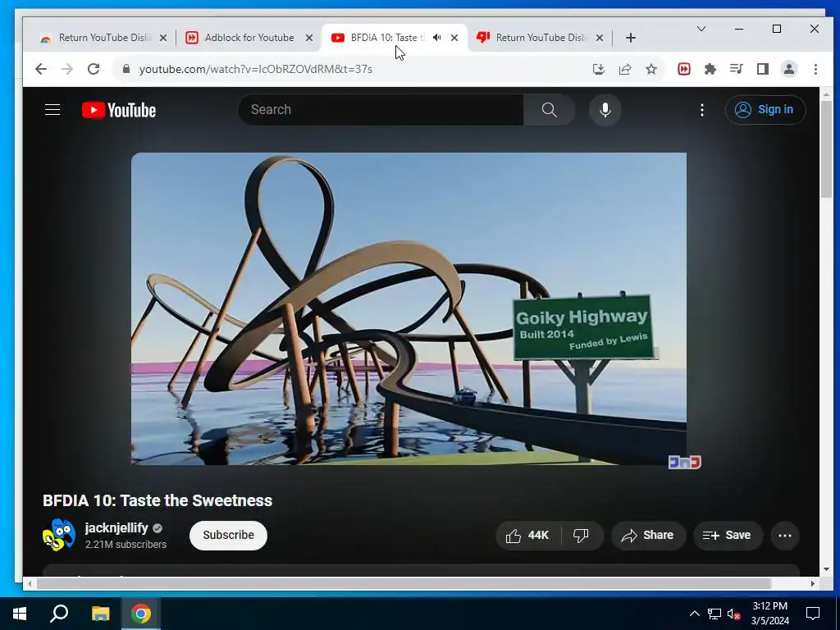
Task: Click the muted volume tray icon
Action: 734,614
